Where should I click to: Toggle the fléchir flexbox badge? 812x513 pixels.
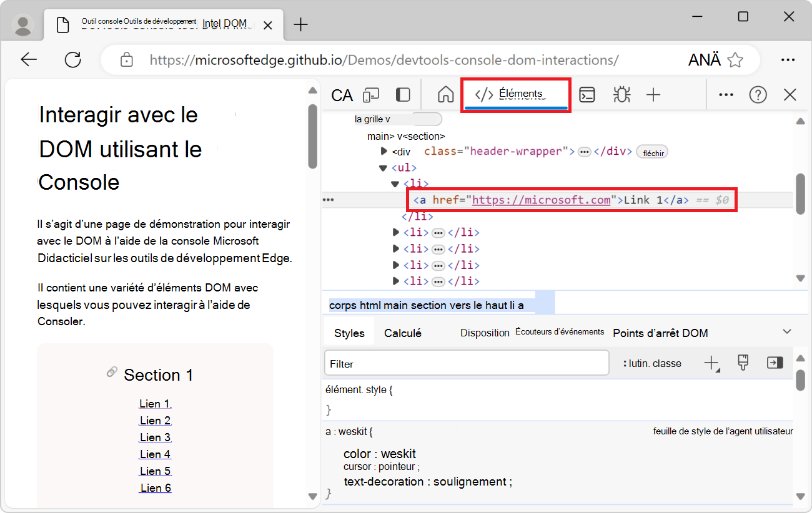651,151
